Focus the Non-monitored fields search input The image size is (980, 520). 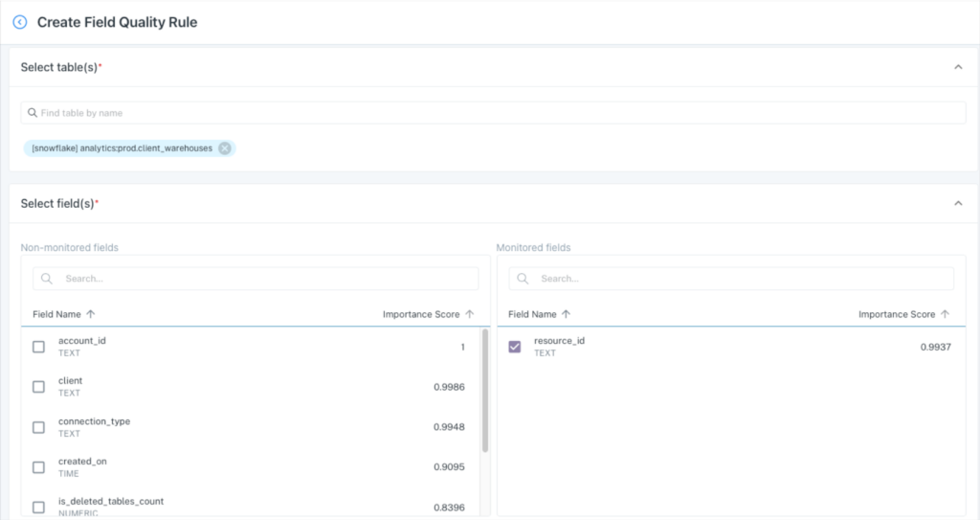(256, 279)
